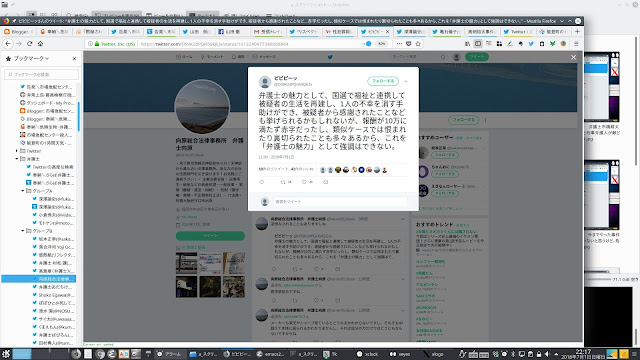This screenshot has height=360, width=640.
Task: Click the green padlock security icon
Action: click(x=97, y=44)
